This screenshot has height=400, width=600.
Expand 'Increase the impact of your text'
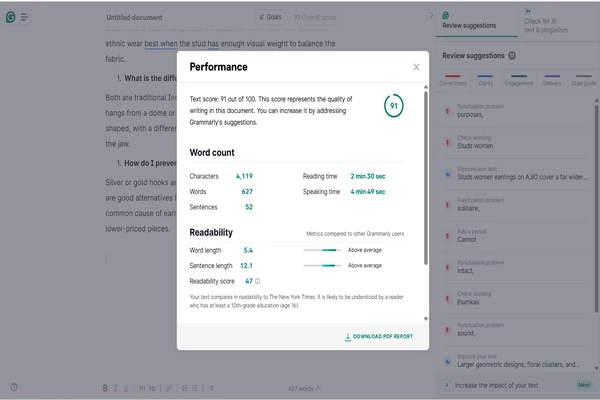click(496, 385)
